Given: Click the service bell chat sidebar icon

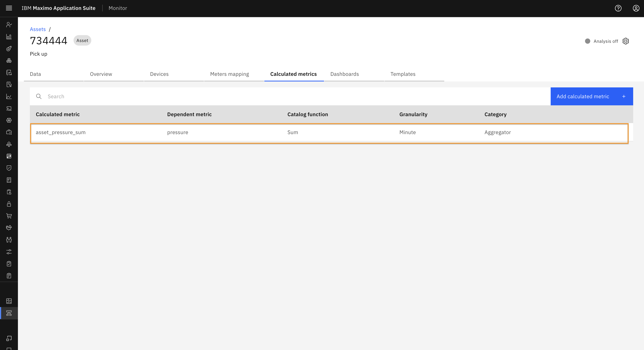Looking at the screenshot, I should [x=9, y=228].
